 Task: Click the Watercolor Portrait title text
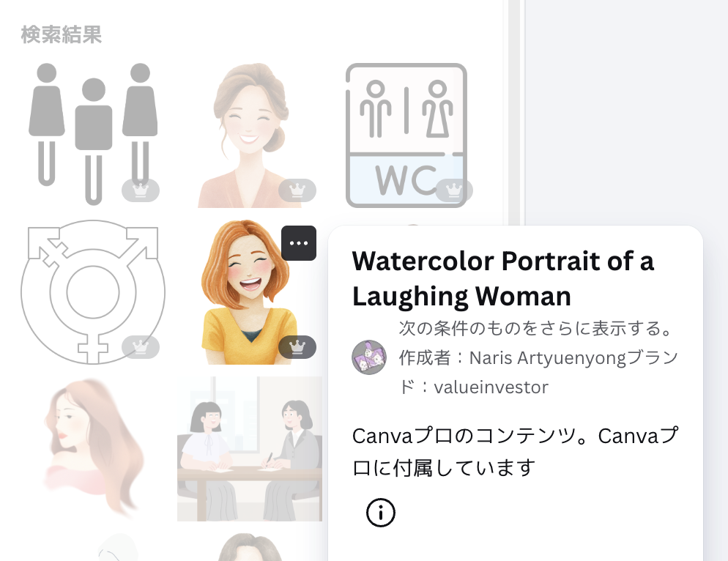pyautogui.click(x=502, y=278)
